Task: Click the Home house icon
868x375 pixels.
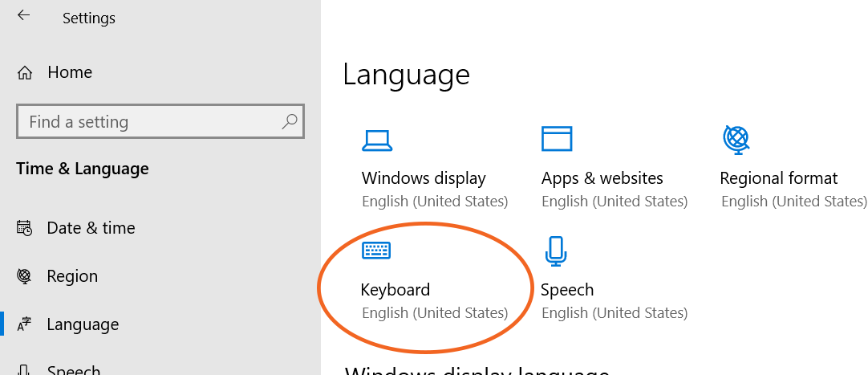Action: pyautogui.click(x=25, y=73)
